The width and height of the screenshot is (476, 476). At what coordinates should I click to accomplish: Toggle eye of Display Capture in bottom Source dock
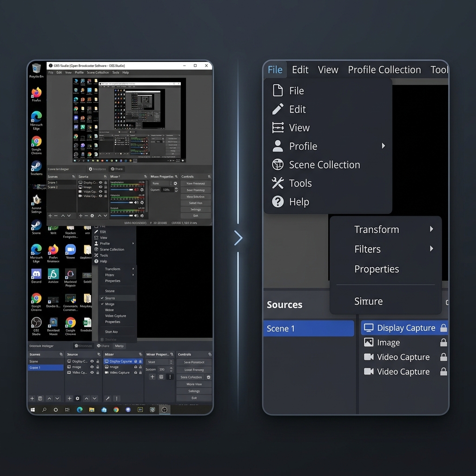(x=92, y=361)
